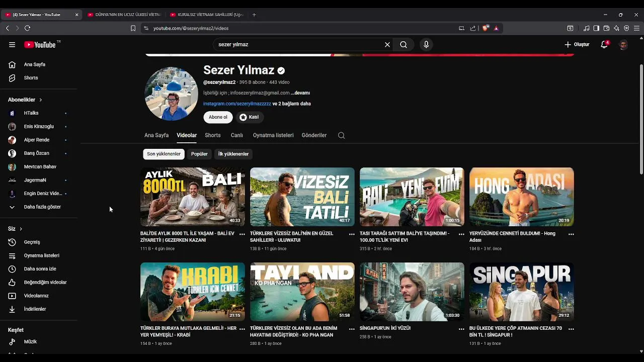Switch to the Canlı tab
This screenshot has width=644, height=362.
(237, 135)
